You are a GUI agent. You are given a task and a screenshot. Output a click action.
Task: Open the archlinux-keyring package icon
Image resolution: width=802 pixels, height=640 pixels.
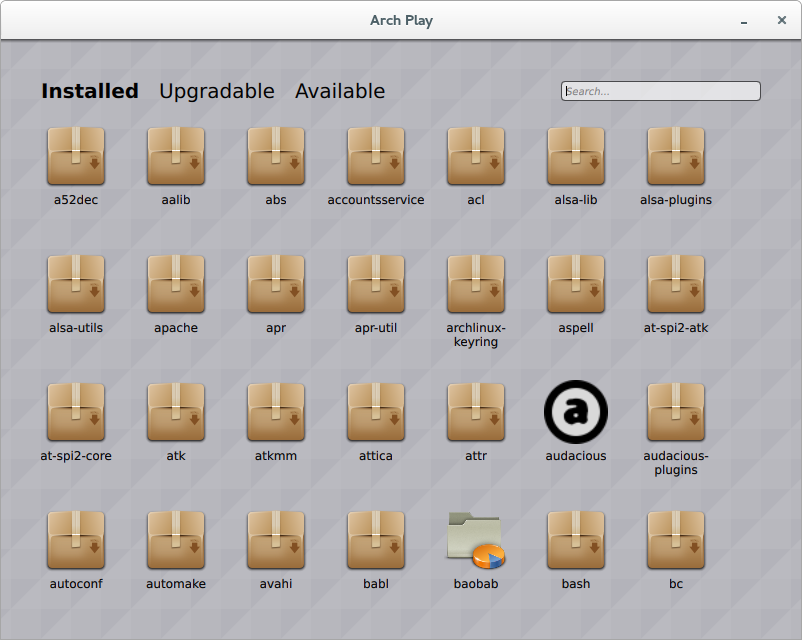pyautogui.click(x=476, y=284)
